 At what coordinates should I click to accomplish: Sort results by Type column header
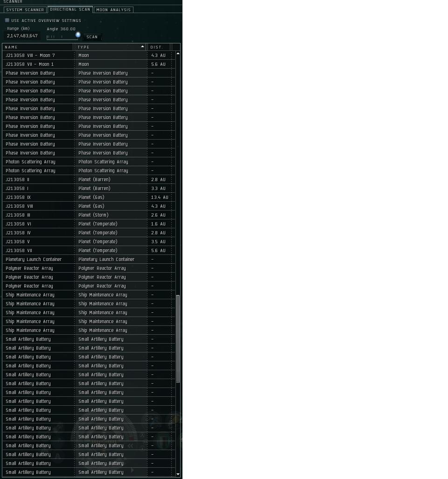coord(111,47)
